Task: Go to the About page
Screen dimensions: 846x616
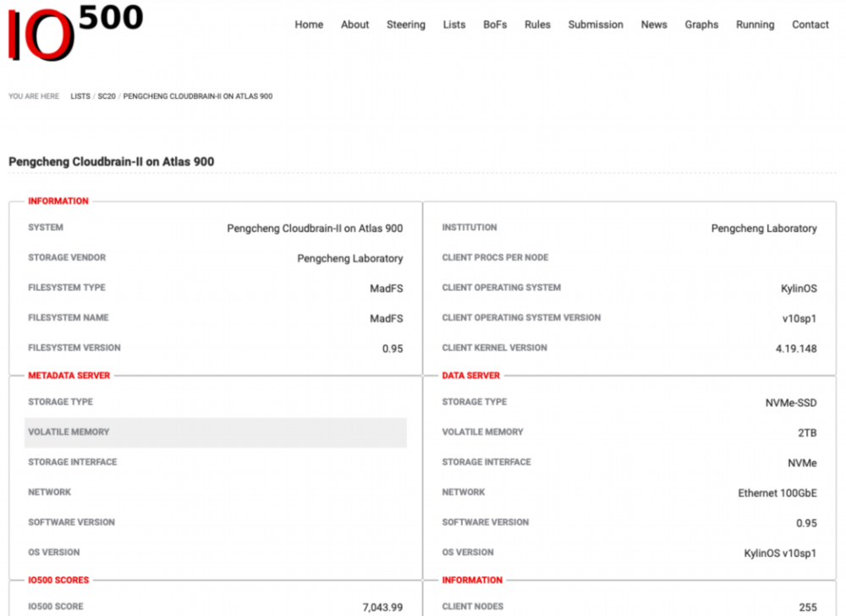Action: coord(354,25)
